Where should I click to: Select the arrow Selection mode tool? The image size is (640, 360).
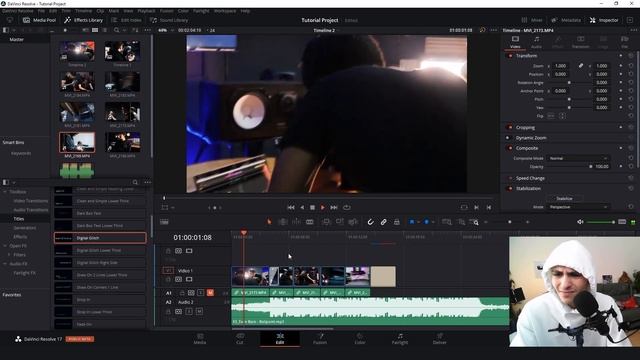coord(269,222)
